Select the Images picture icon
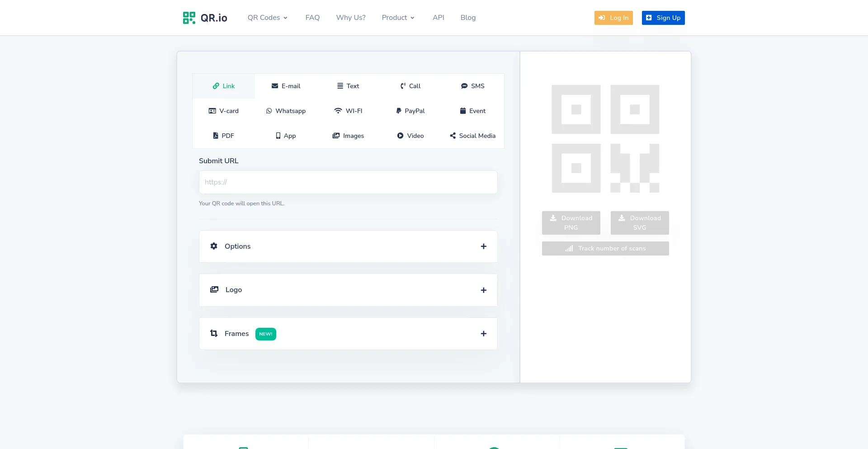 [x=336, y=136]
